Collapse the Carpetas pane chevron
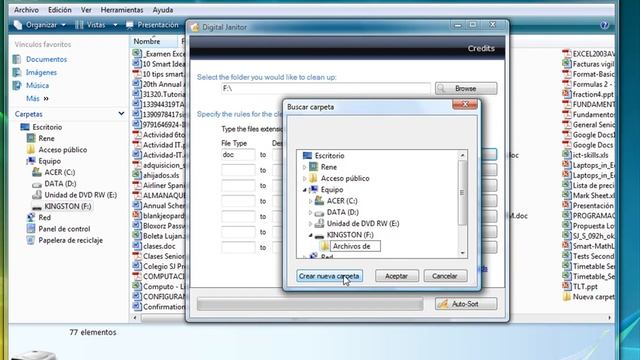The image size is (640, 360). pos(121,113)
